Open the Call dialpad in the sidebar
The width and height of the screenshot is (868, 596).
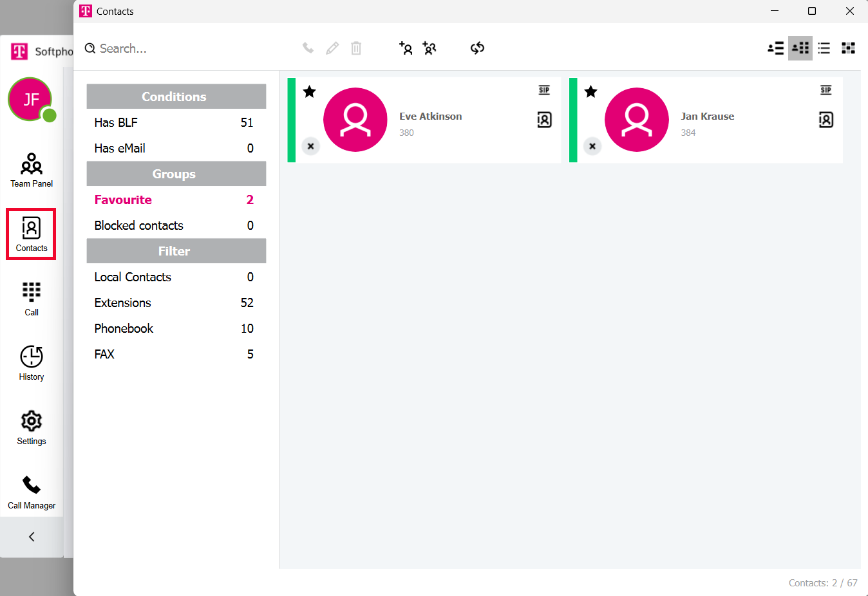click(x=32, y=299)
